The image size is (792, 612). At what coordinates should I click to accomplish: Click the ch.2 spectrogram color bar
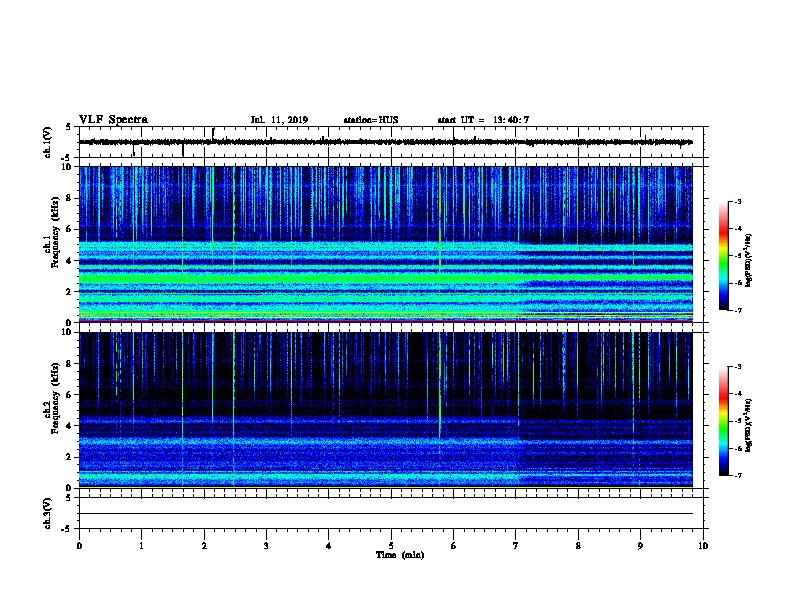coord(723,421)
